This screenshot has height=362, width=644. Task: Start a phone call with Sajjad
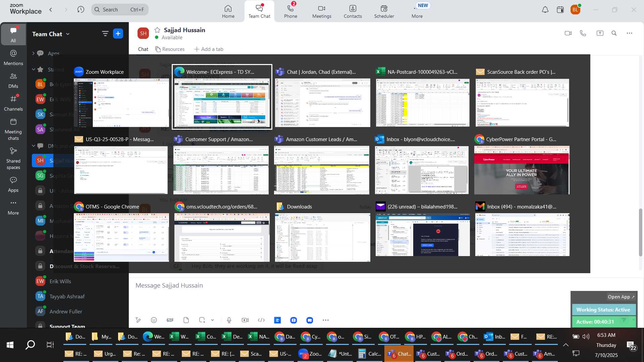tap(583, 33)
